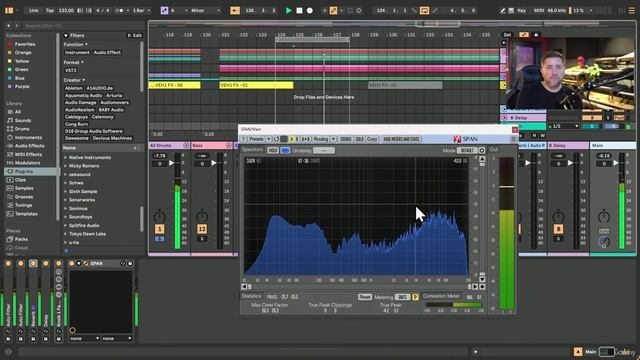Click the SPAN spectrum scroll-left arrow
This screenshot has width=640, height=360.
pos(244,287)
